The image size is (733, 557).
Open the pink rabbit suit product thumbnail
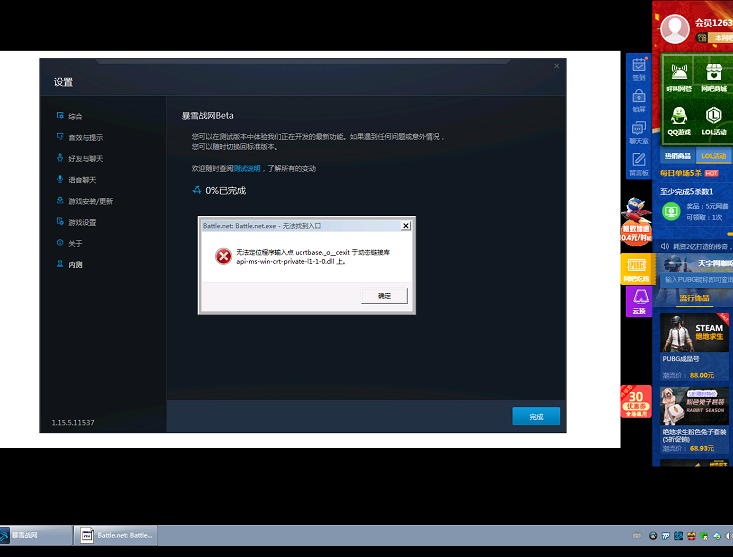(694, 406)
